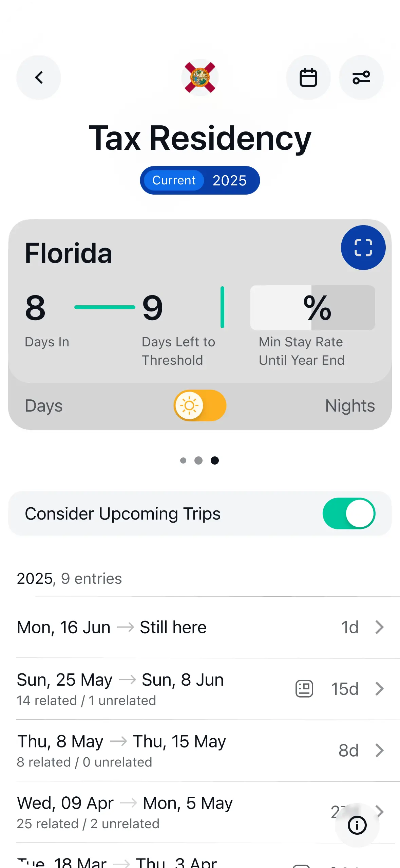Open the filter settings sliders icon
This screenshot has height=868, width=400.
coord(361,77)
